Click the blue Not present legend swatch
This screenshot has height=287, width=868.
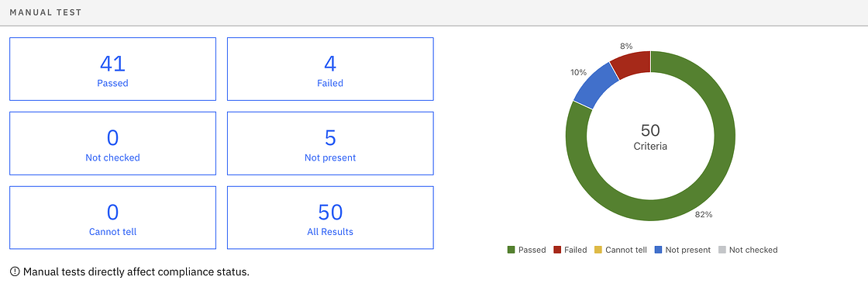tap(658, 250)
